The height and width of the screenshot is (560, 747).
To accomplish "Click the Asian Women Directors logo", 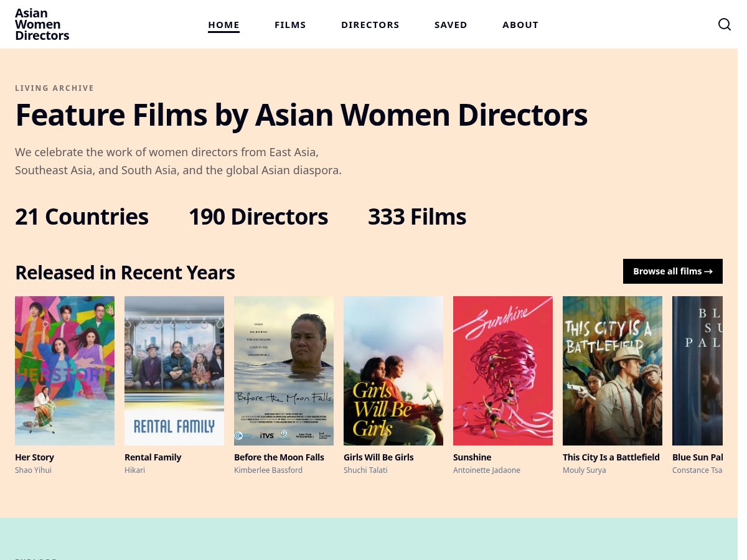I will pyautogui.click(x=42, y=24).
